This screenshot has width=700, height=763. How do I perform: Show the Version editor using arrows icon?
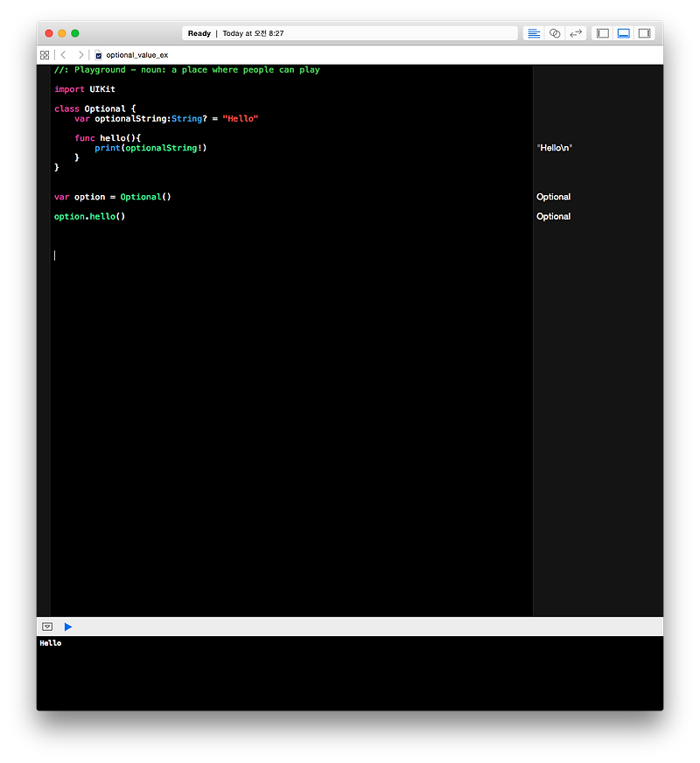click(575, 32)
